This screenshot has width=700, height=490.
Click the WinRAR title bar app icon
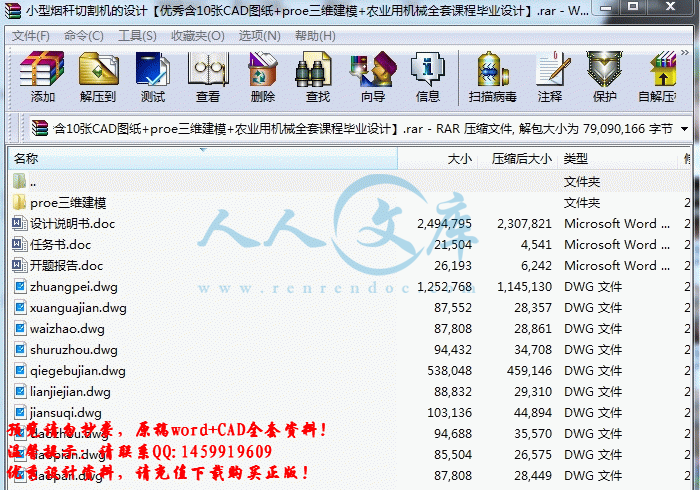[13, 10]
